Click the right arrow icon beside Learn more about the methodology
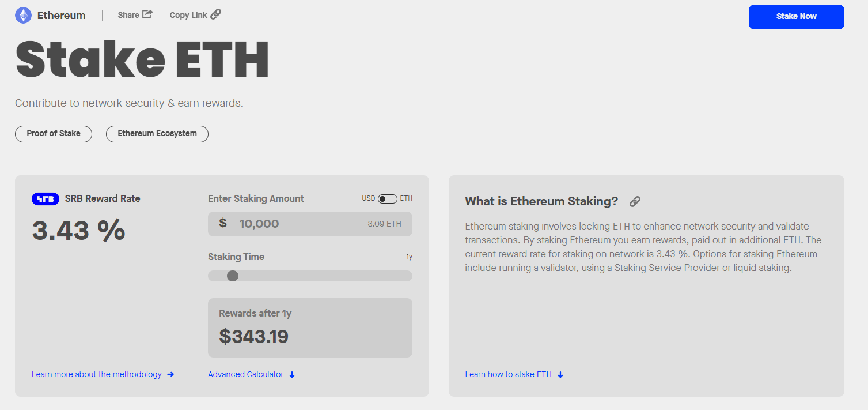 coord(171,374)
